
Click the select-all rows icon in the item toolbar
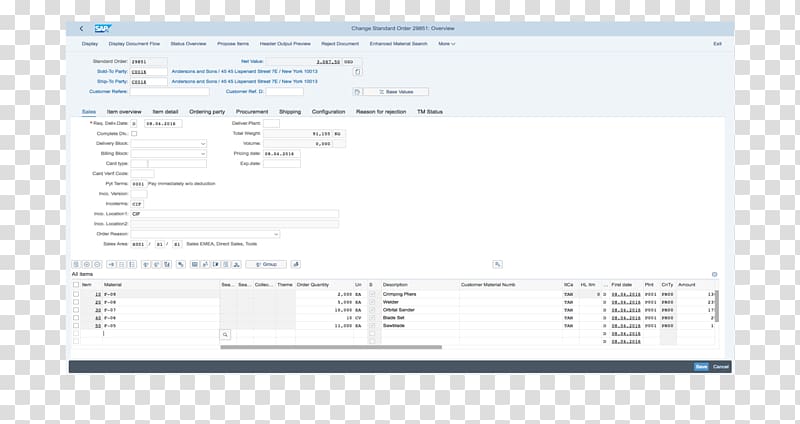(122, 264)
